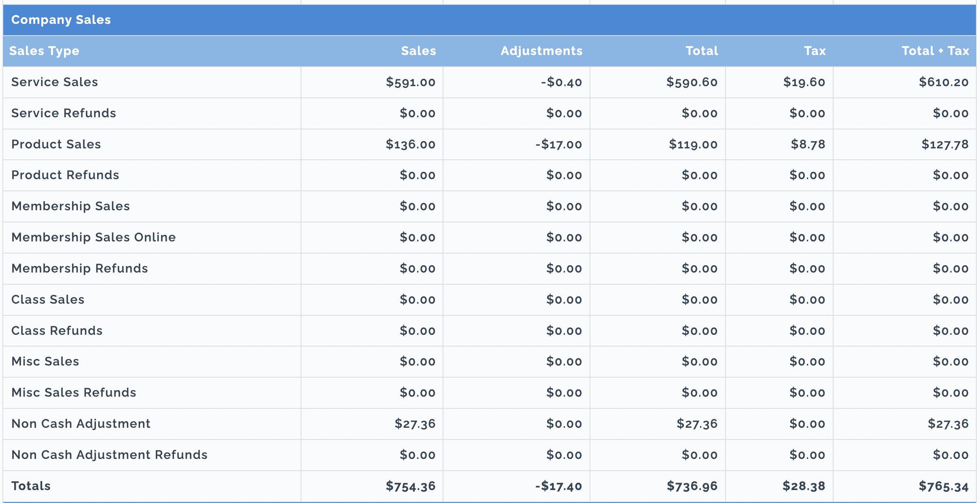Select the Misc Sales row label
980x503 pixels.
(x=45, y=361)
